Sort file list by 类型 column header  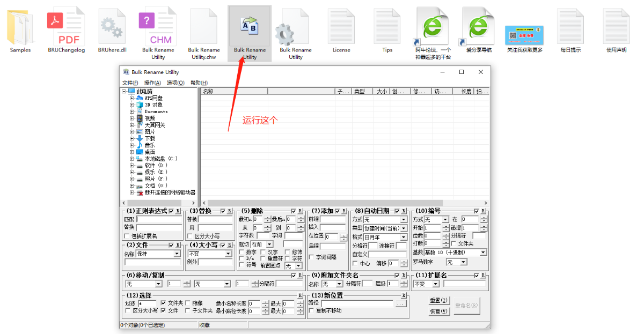[x=362, y=92]
